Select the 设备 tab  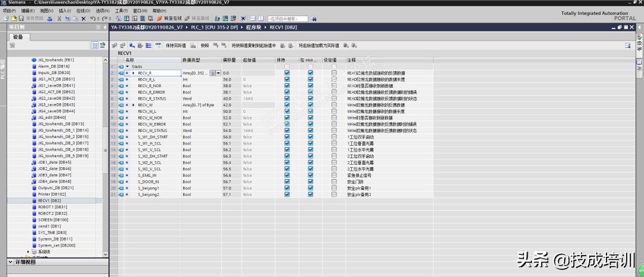(x=18, y=36)
